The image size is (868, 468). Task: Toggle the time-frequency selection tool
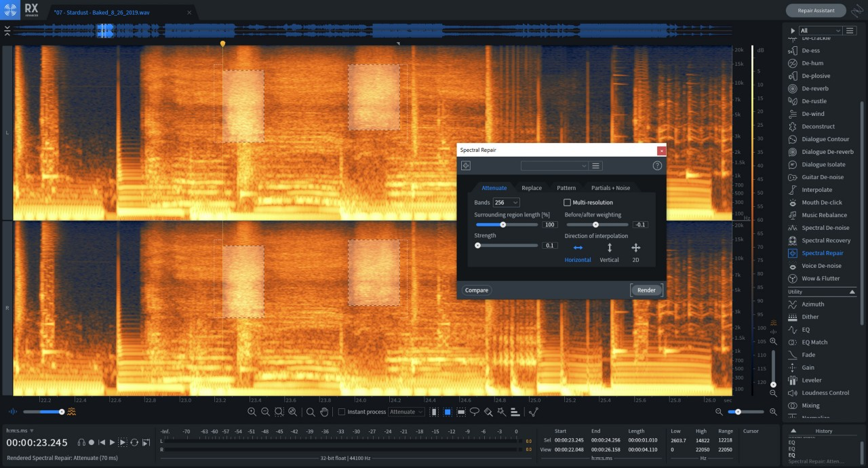pyautogui.click(x=448, y=412)
